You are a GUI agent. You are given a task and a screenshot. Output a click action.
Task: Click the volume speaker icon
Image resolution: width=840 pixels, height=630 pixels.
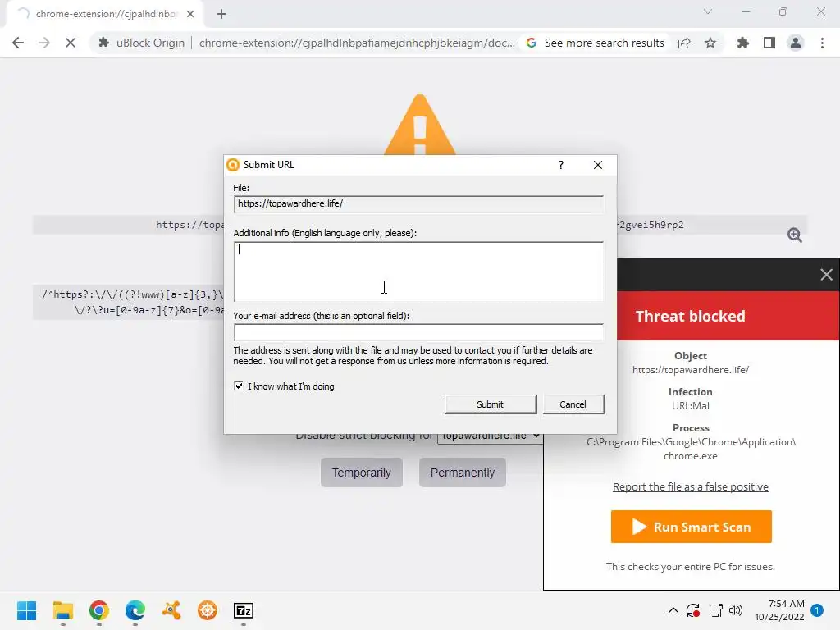[736, 610]
